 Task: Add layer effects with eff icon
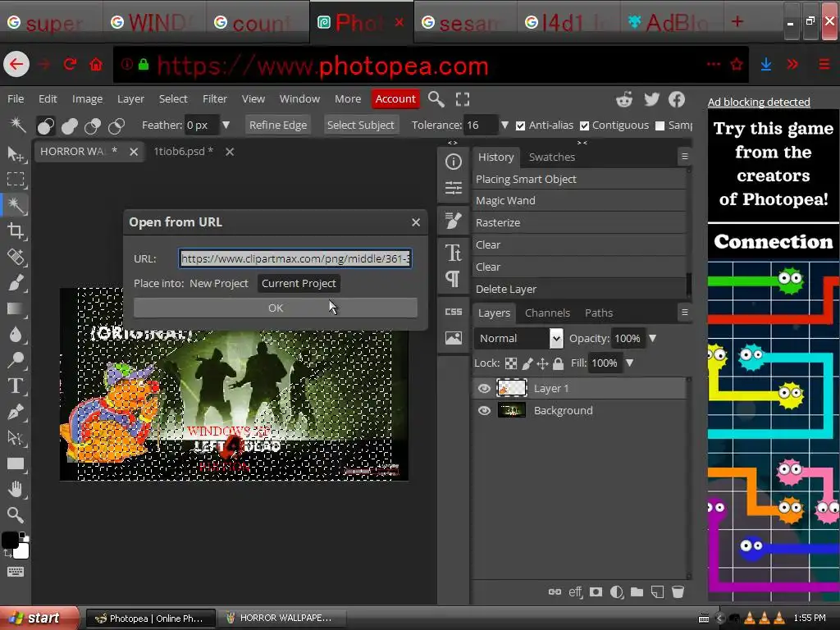[575, 592]
